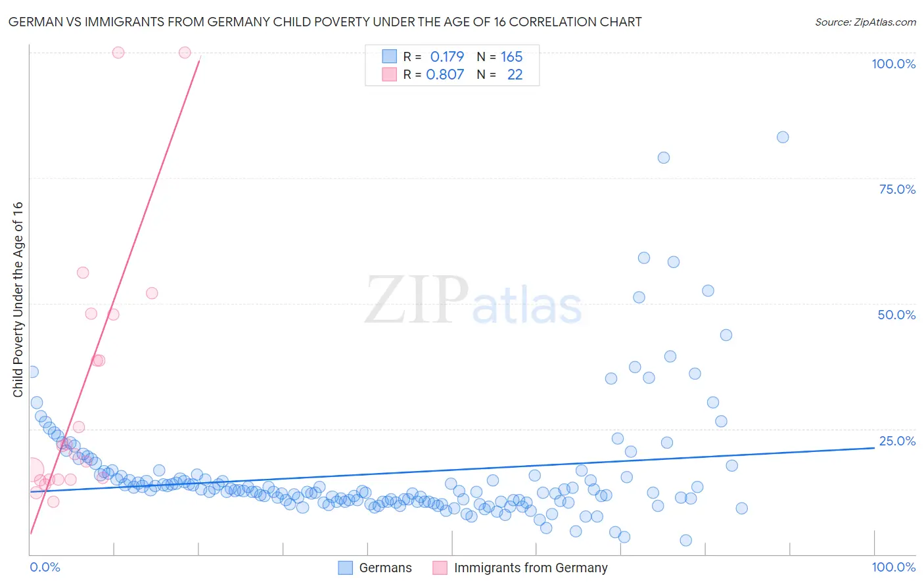Click the ZIPatlas watermark logo

[473, 301]
